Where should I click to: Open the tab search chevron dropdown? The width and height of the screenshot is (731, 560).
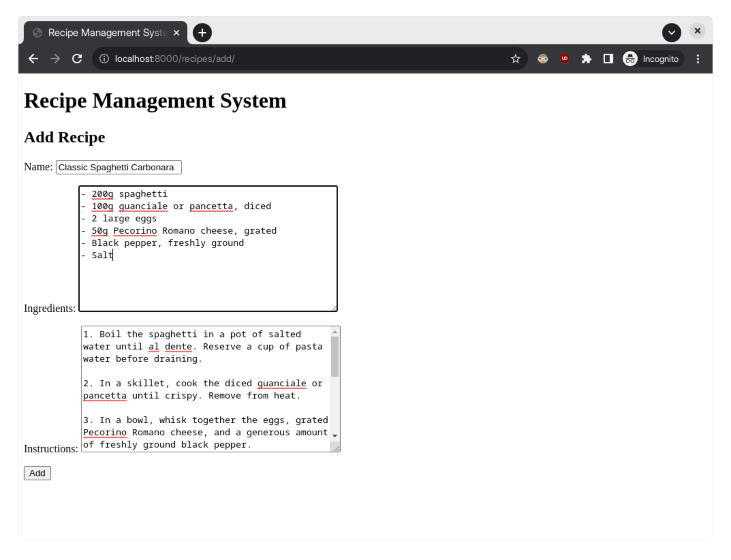(671, 33)
